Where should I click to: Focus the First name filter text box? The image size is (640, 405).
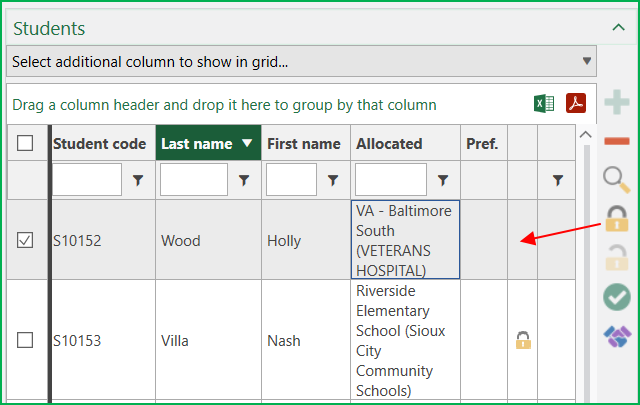click(x=291, y=179)
